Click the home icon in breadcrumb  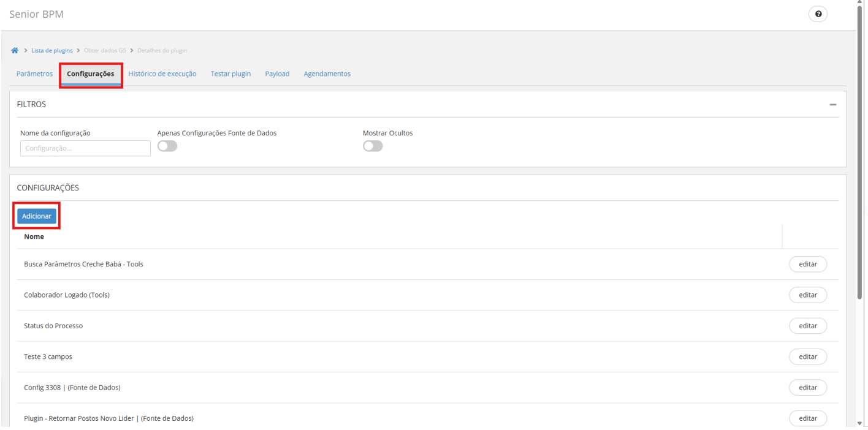tap(15, 50)
